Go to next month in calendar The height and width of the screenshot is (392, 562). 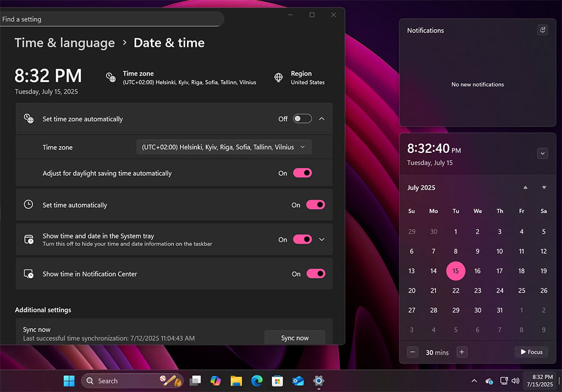click(x=544, y=188)
